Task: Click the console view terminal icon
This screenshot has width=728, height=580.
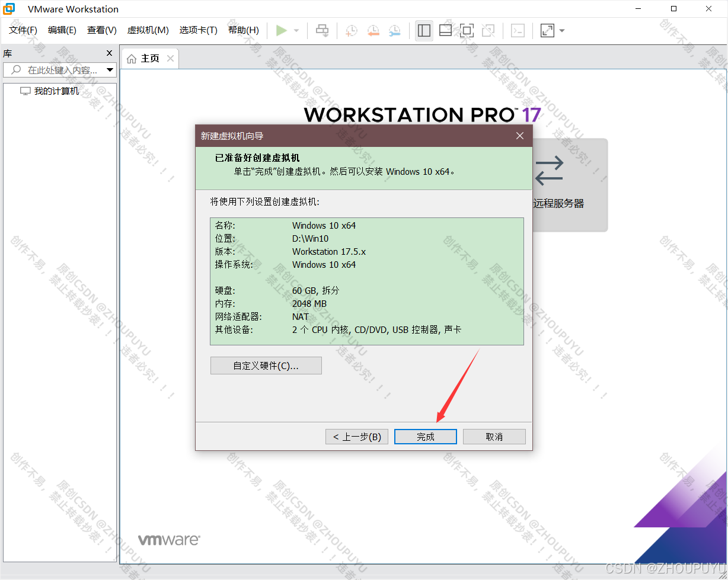Action: tap(518, 30)
